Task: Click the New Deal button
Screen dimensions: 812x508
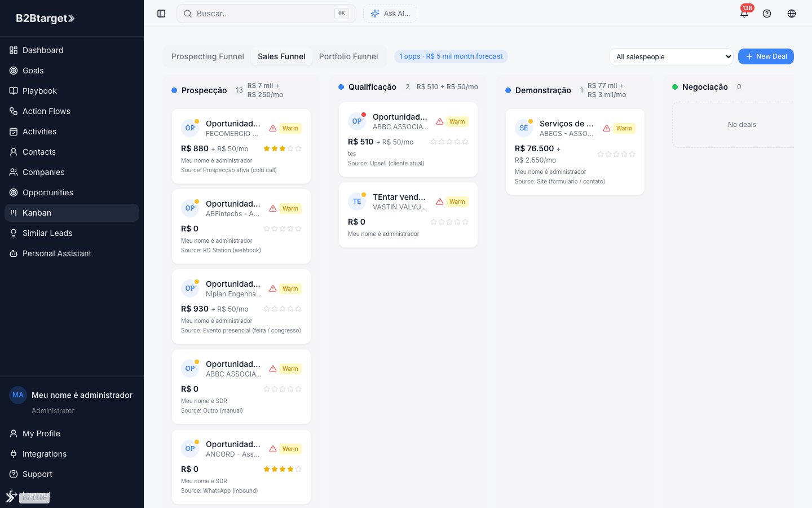Action: [766, 56]
